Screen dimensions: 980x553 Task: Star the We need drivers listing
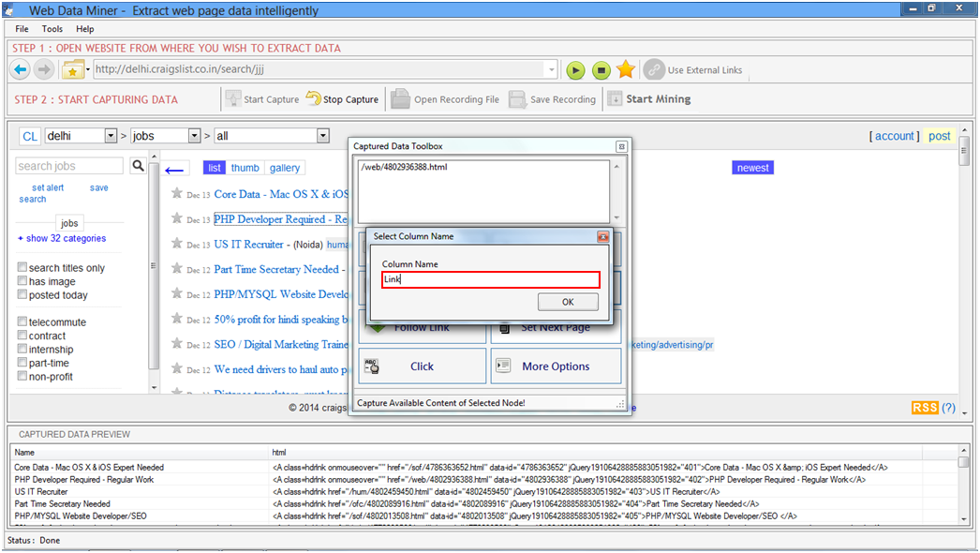(177, 368)
